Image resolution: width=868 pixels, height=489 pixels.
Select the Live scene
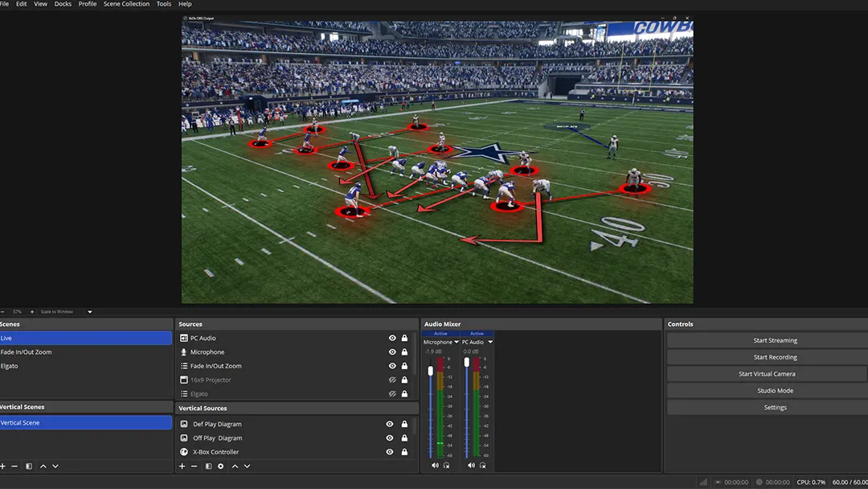click(x=86, y=338)
